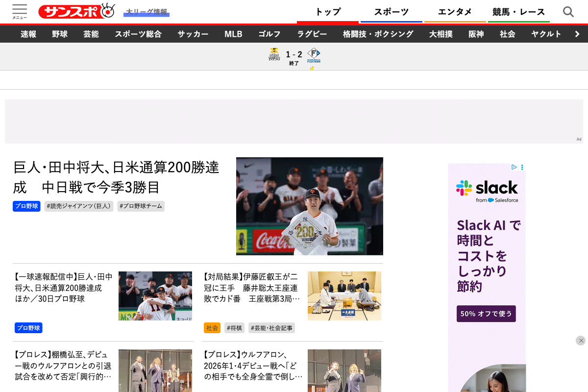
Task: Expand more categories with right chevron
Action: [577, 34]
